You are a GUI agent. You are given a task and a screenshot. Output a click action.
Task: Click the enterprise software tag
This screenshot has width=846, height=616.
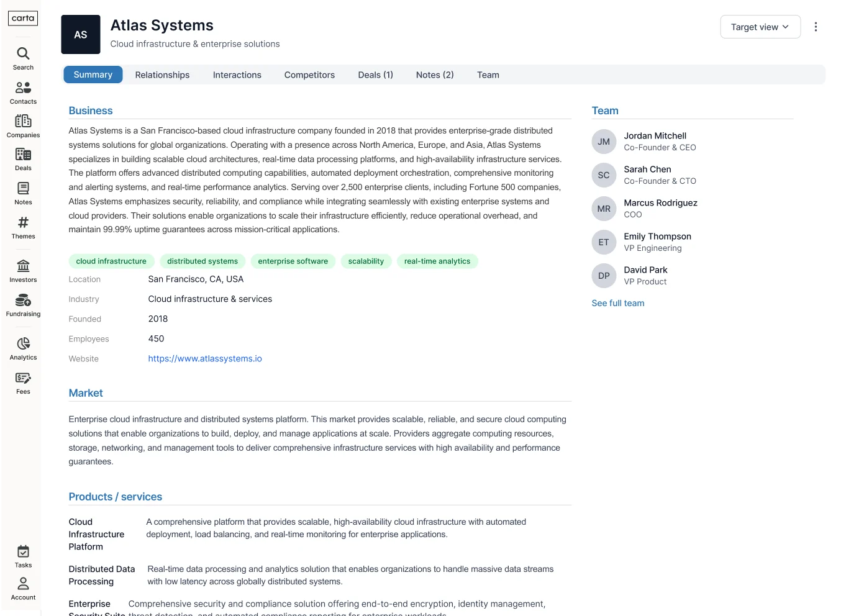click(293, 261)
